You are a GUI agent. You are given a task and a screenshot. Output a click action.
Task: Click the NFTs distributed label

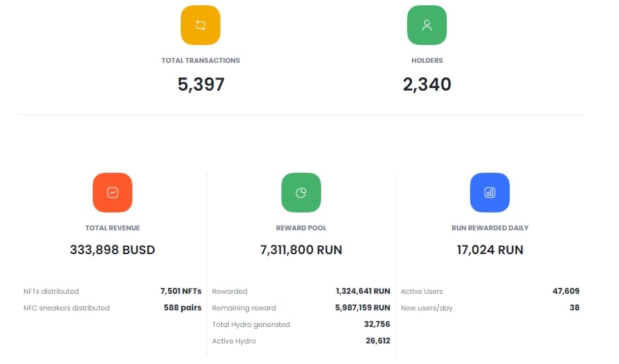[51, 291]
